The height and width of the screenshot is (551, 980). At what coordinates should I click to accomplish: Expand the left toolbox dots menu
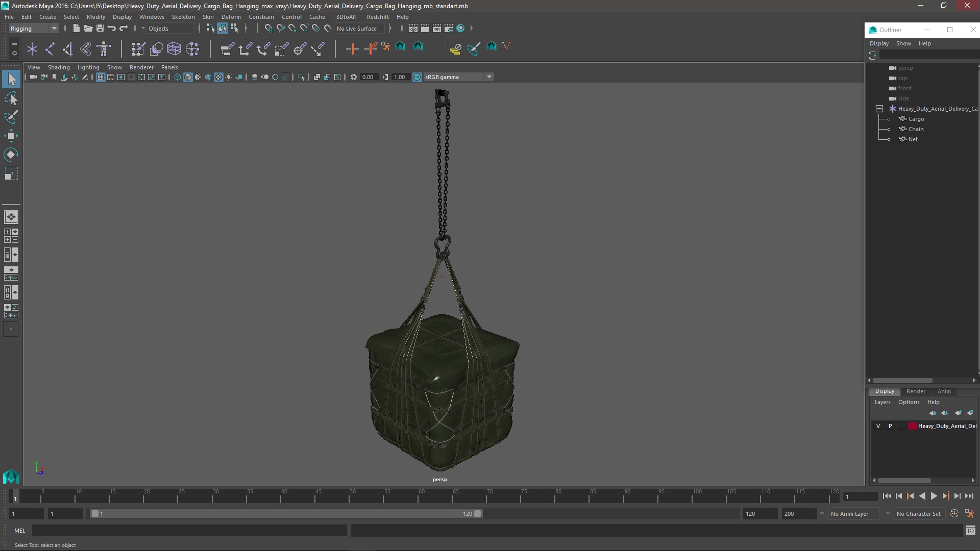[x=11, y=330]
